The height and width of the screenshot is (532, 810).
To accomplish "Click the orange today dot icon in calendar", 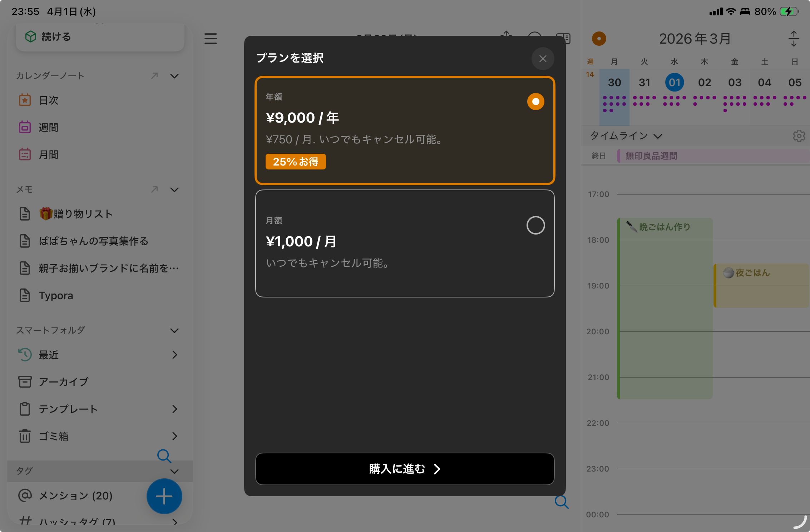I will 599,39.
